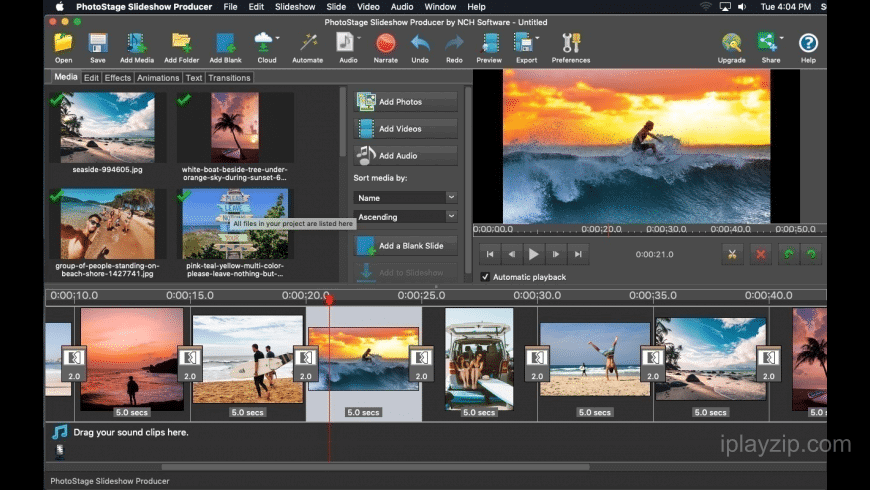Undo the last action
This screenshot has width=870, height=490.
click(x=420, y=48)
